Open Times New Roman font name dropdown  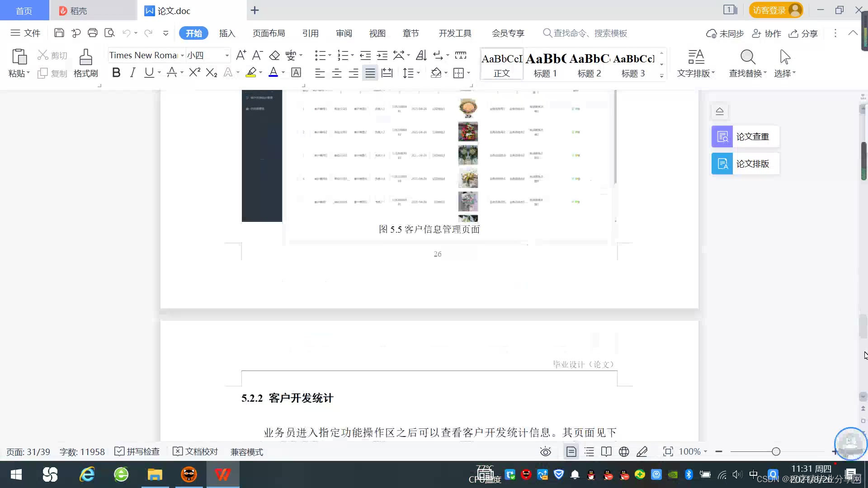tap(182, 56)
